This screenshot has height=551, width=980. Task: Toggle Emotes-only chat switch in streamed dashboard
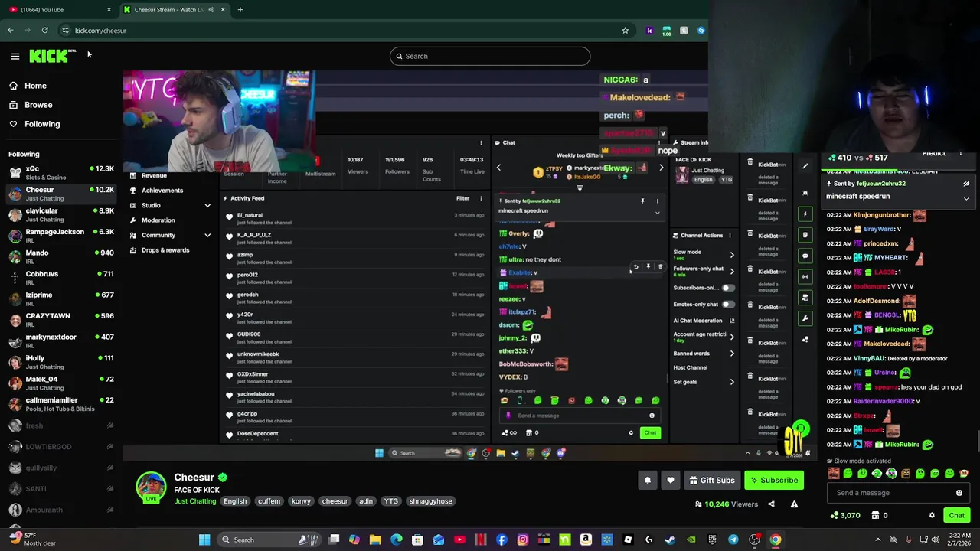[727, 304]
